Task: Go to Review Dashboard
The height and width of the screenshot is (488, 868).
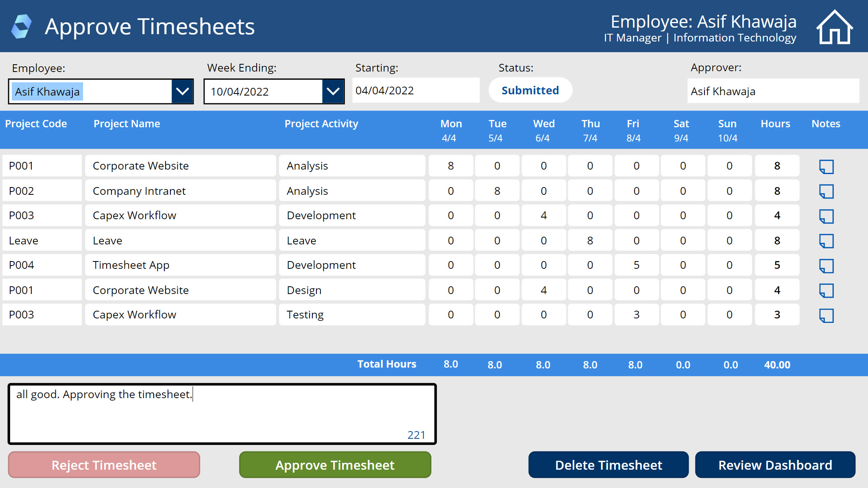Action: [775, 465]
